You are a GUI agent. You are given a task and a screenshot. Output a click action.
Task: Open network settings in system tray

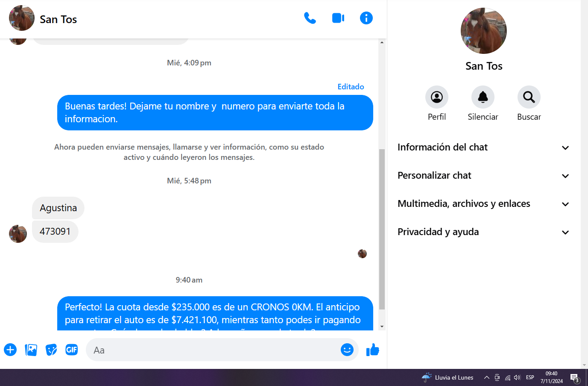(x=507, y=377)
